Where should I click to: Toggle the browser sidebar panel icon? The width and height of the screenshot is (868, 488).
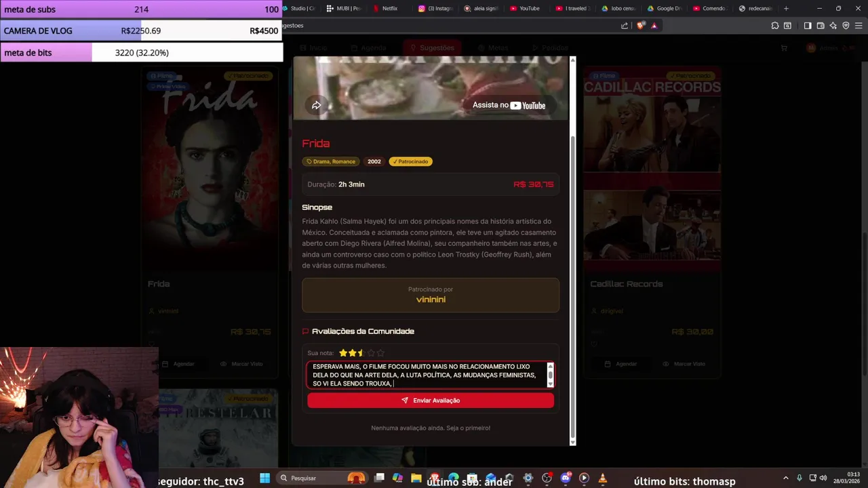pos(808,26)
